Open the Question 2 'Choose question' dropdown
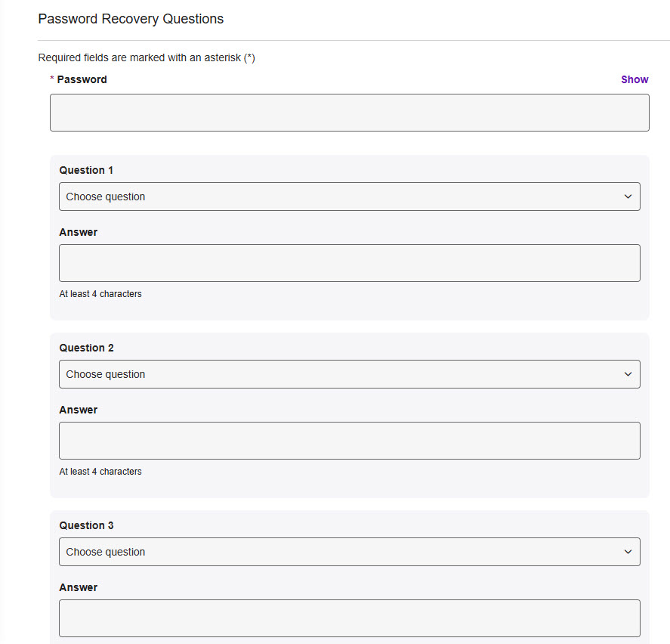 pos(350,374)
